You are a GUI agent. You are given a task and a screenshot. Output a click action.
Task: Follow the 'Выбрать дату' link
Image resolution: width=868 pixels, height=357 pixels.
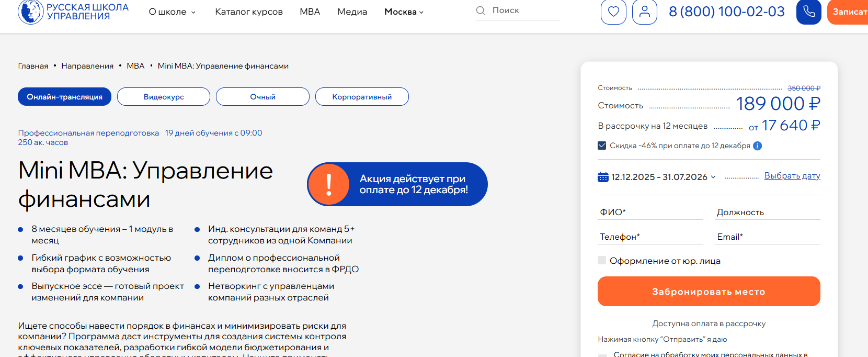coord(792,176)
